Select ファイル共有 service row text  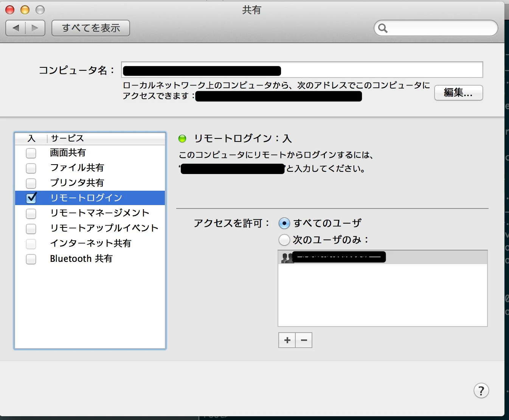[x=77, y=168]
